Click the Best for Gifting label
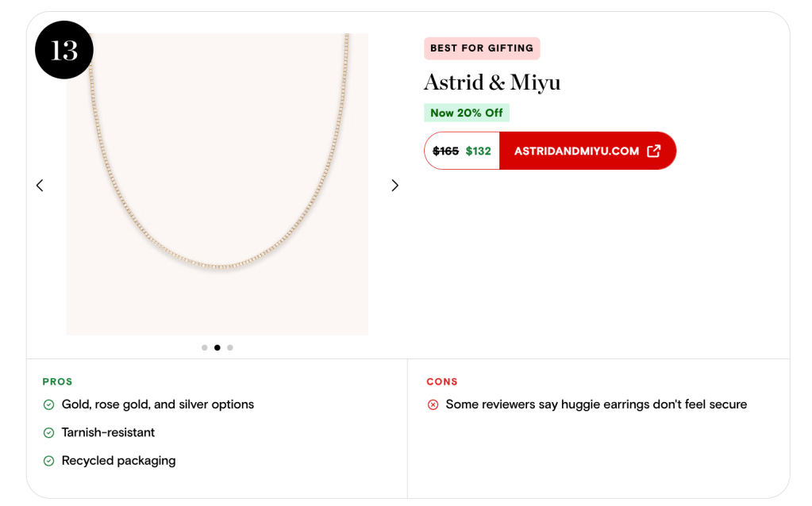Screen dimensions: 812x506 pyautogui.click(x=482, y=48)
